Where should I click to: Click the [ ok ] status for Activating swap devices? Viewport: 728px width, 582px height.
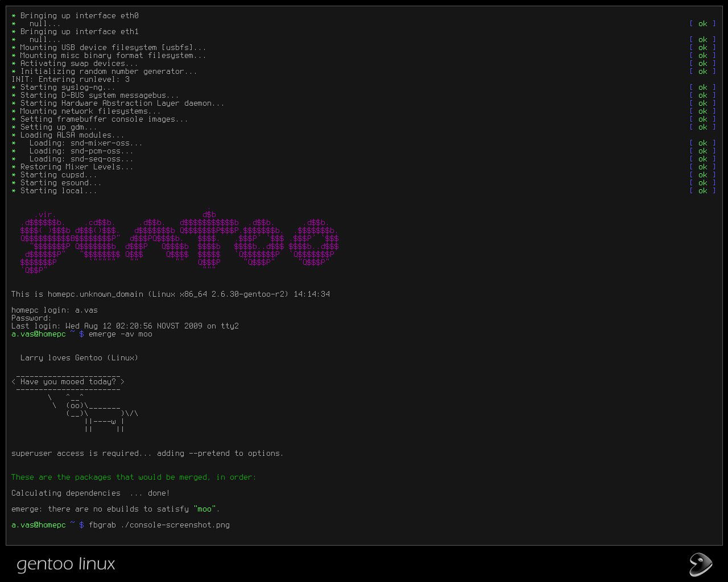703,64
